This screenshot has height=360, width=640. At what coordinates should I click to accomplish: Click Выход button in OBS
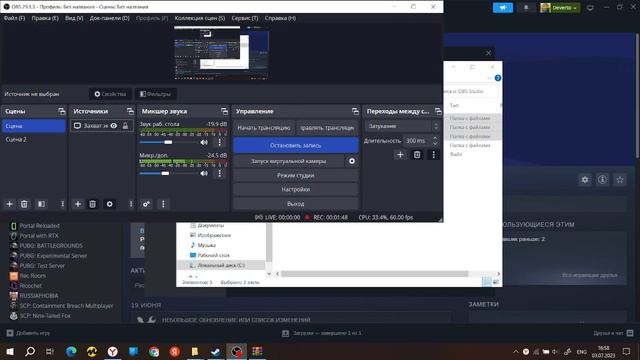296,203
